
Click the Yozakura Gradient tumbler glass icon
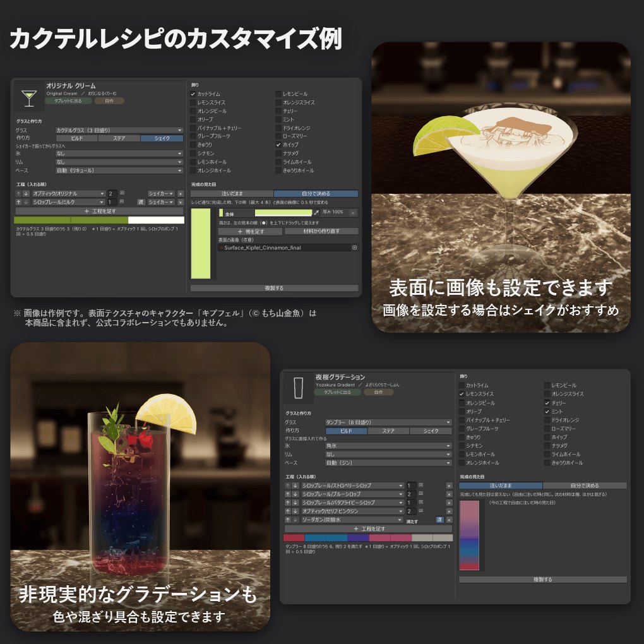point(299,388)
